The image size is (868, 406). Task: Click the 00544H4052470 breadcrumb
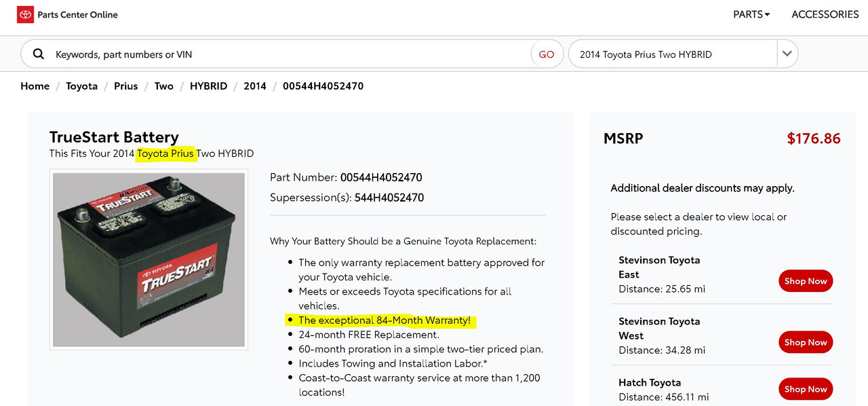pos(323,86)
